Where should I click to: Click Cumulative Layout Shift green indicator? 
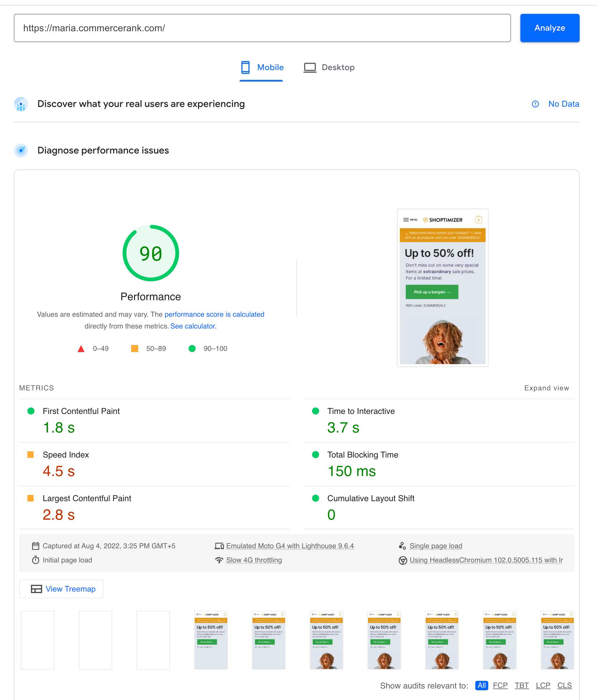(x=316, y=498)
